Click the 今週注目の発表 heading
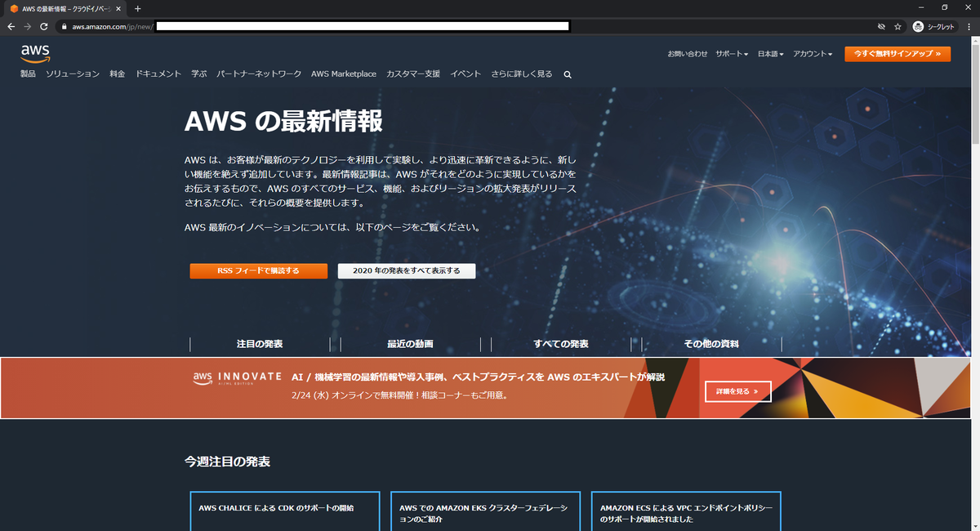The image size is (980, 531). click(227, 462)
